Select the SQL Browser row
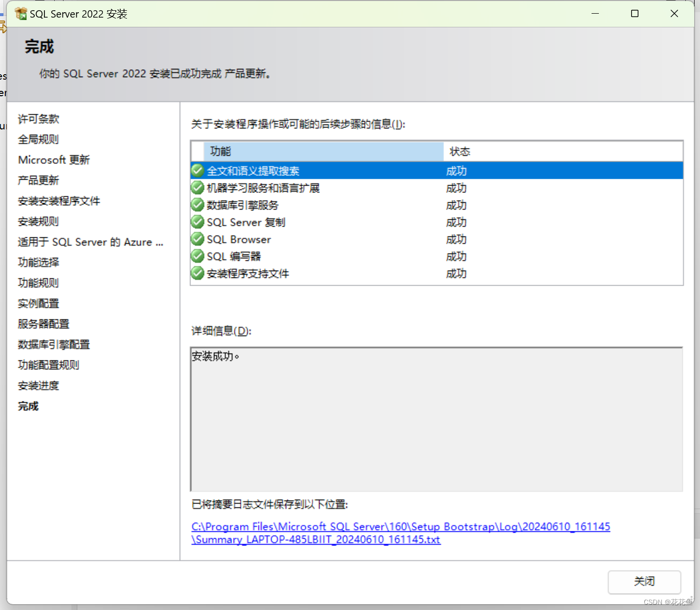Viewport: 700px width, 610px height. [437, 239]
